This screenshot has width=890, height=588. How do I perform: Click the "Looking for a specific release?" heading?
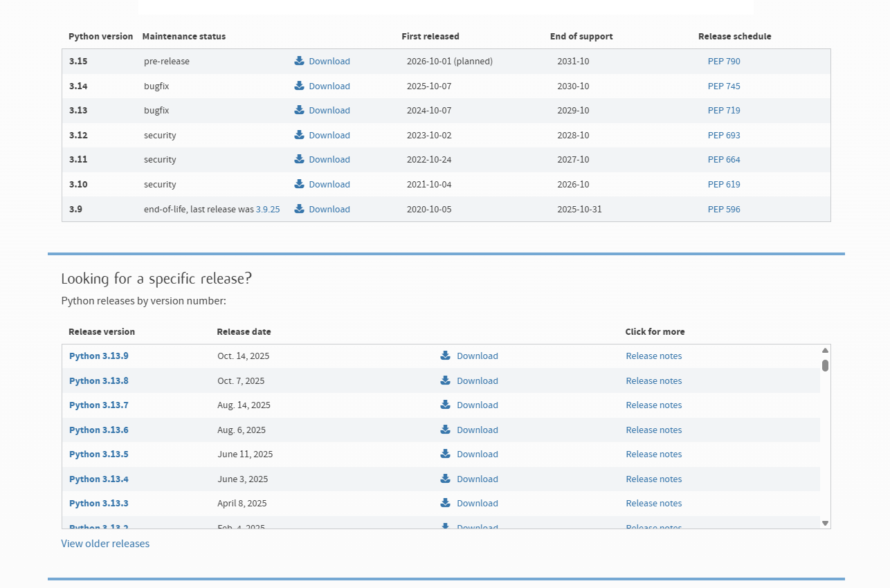point(156,279)
